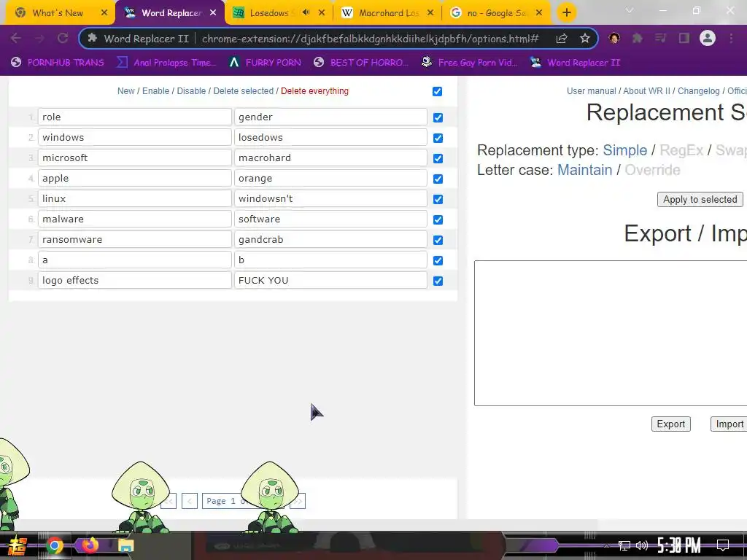This screenshot has width=747, height=560.
Task: Open the media control icon in toolbar
Action: coord(660,38)
